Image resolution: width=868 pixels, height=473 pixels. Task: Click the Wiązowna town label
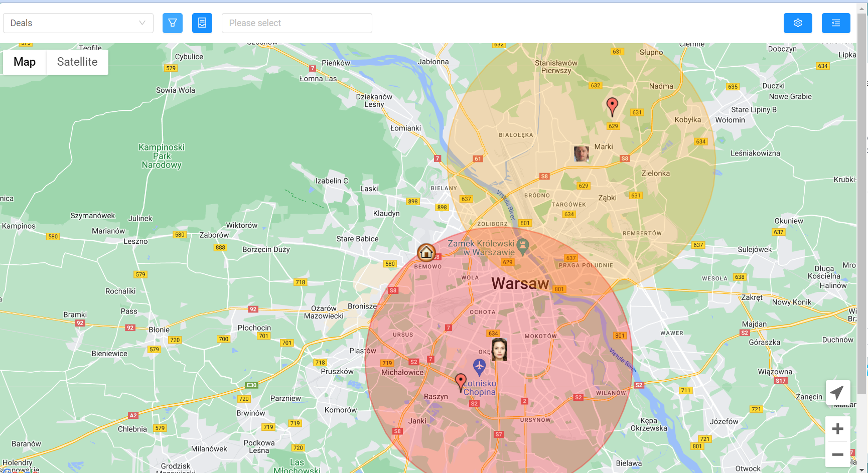point(775,372)
